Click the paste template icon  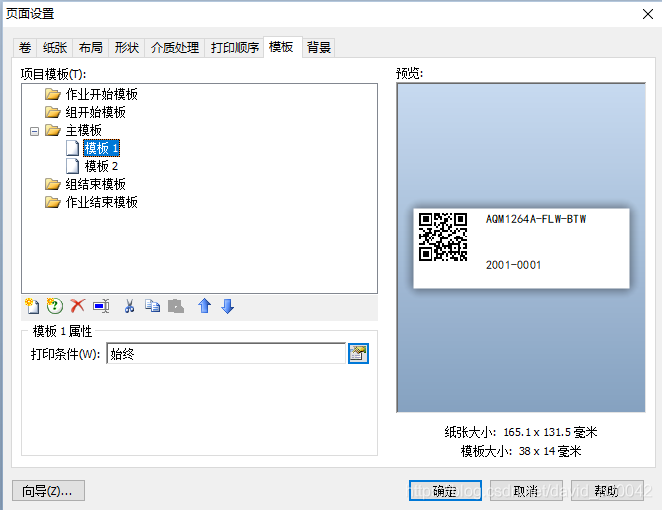point(176,306)
